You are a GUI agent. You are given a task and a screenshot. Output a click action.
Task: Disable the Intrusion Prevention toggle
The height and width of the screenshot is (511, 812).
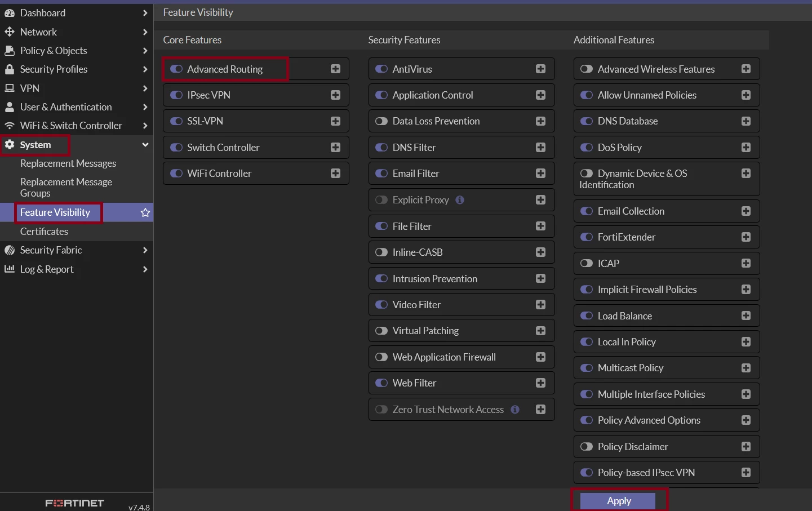[x=381, y=278]
